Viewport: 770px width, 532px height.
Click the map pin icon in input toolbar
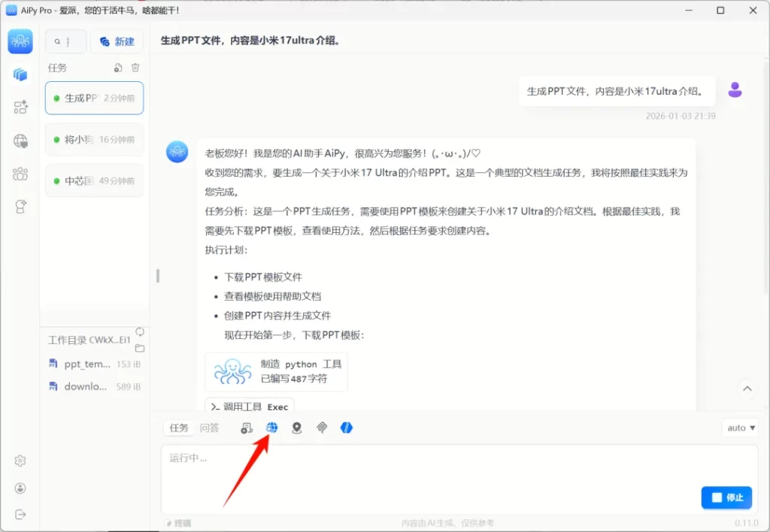pyautogui.click(x=296, y=428)
